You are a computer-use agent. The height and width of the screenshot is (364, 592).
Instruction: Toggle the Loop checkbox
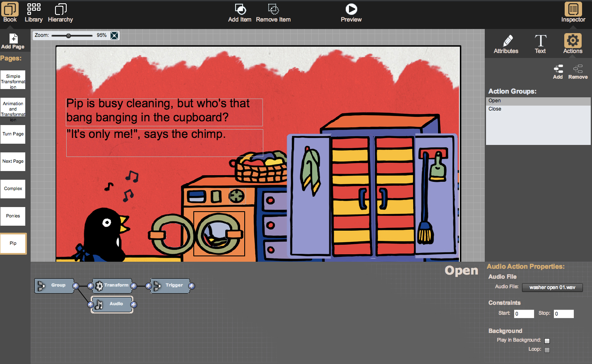pos(547,350)
